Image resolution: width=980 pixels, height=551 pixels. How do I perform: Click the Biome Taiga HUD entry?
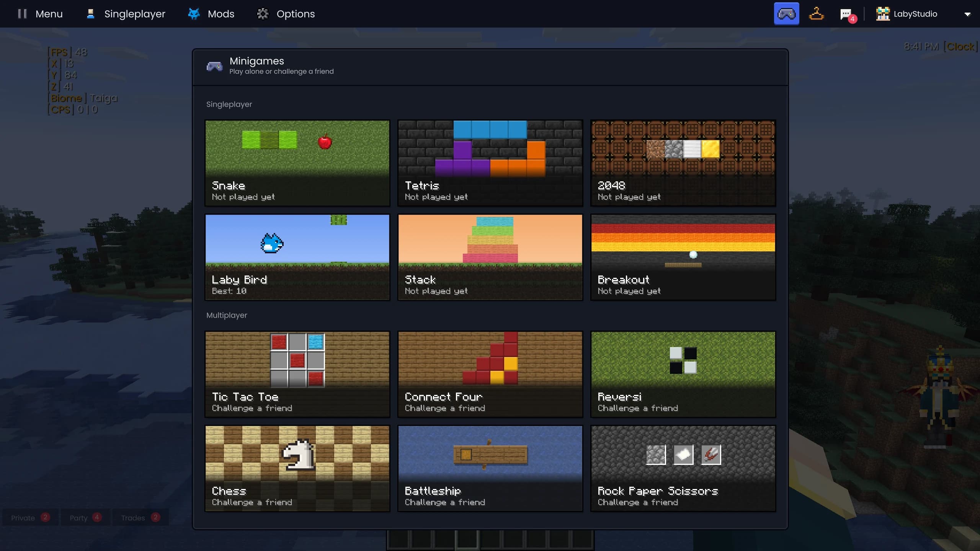coord(82,98)
